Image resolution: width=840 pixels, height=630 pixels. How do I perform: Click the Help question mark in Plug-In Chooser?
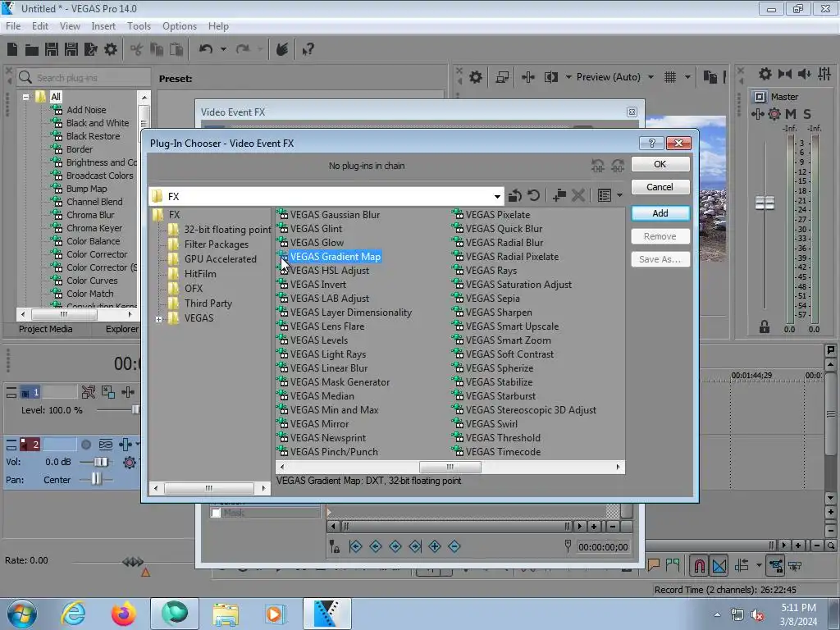pos(651,143)
